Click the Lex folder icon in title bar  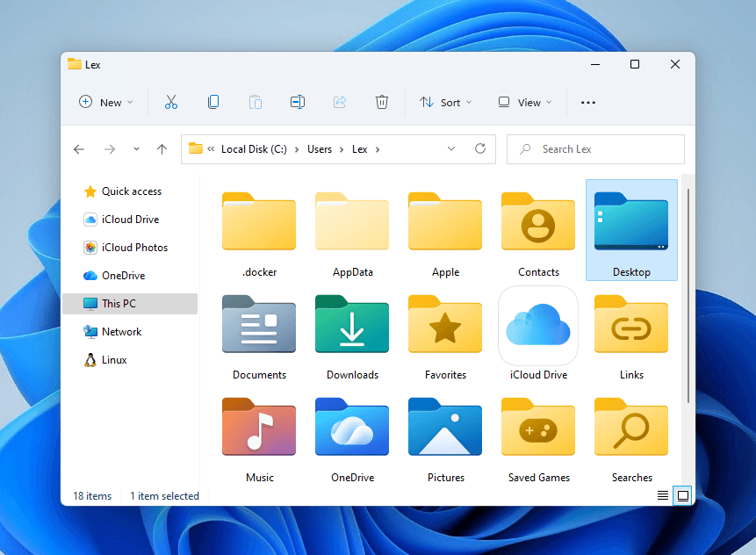point(75,64)
